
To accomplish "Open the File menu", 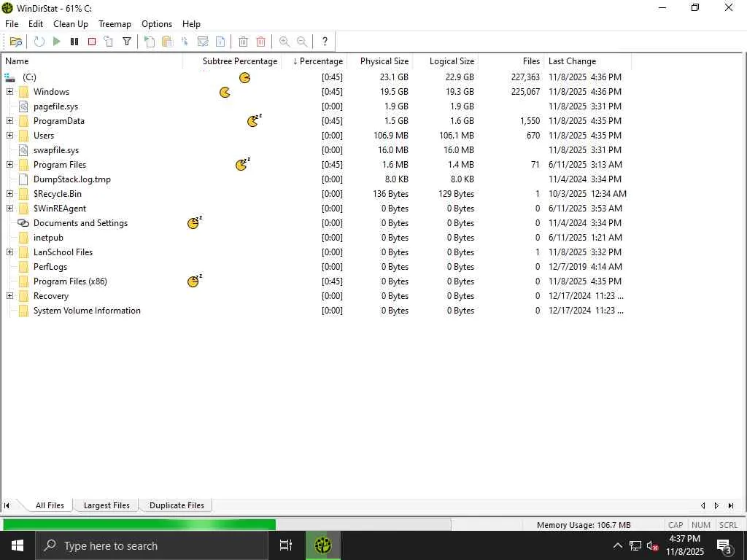I will [12, 24].
